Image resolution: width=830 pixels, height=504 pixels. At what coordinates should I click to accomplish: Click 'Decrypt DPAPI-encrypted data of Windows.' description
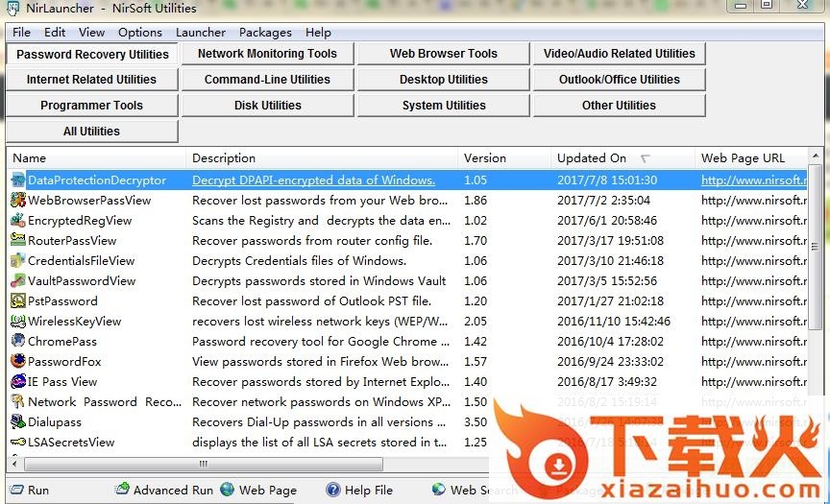[x=313, y=180]
